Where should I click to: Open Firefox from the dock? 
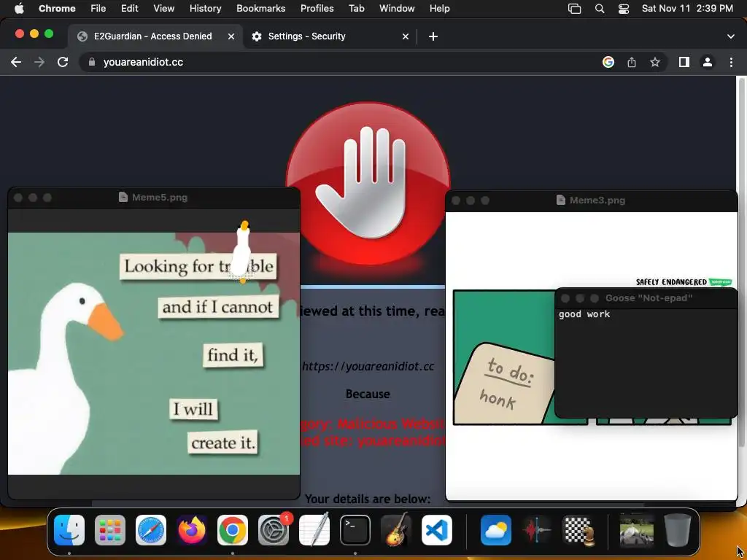click(x=192, y=530)
